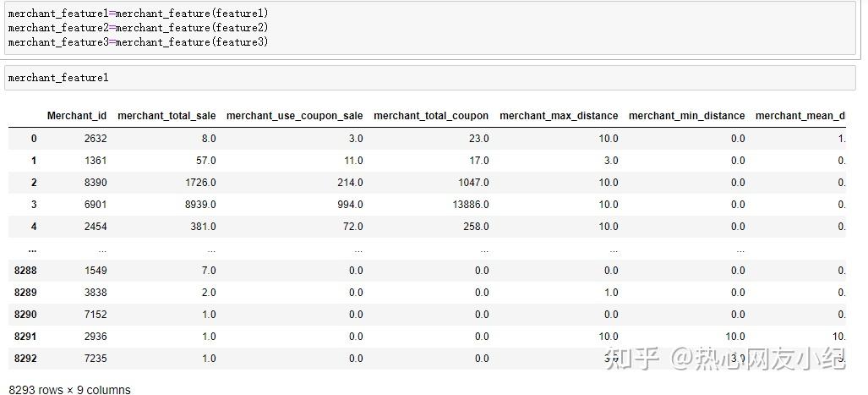868x395 pixels.
Task: Click Merchant_id value 8390
Action: [x=94, y=182]
